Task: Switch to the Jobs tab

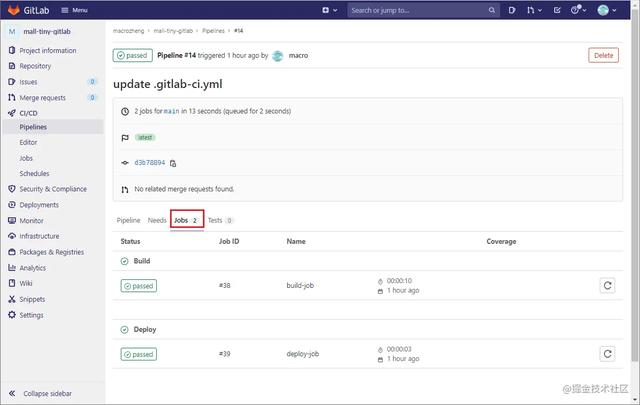Action: (x=187, y=220)
